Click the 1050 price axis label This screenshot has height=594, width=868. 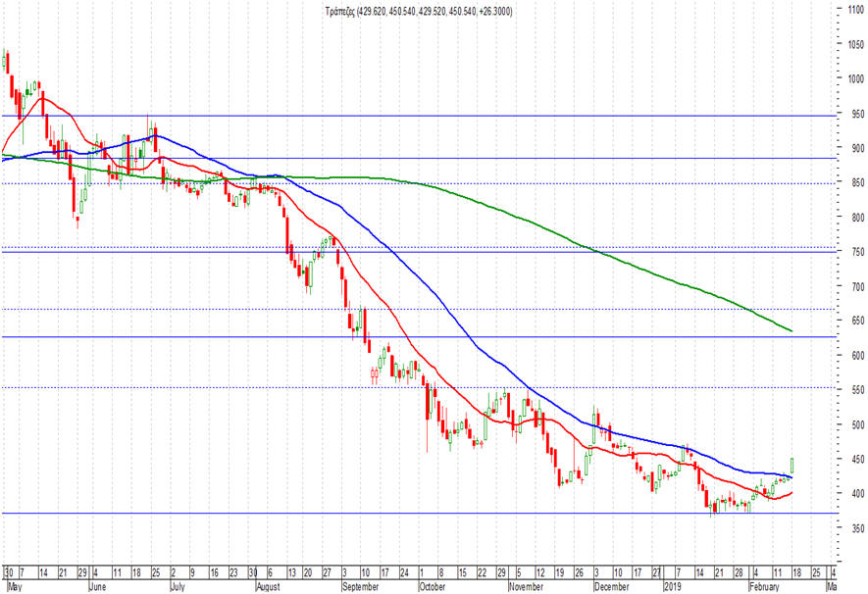pos(856,44)
